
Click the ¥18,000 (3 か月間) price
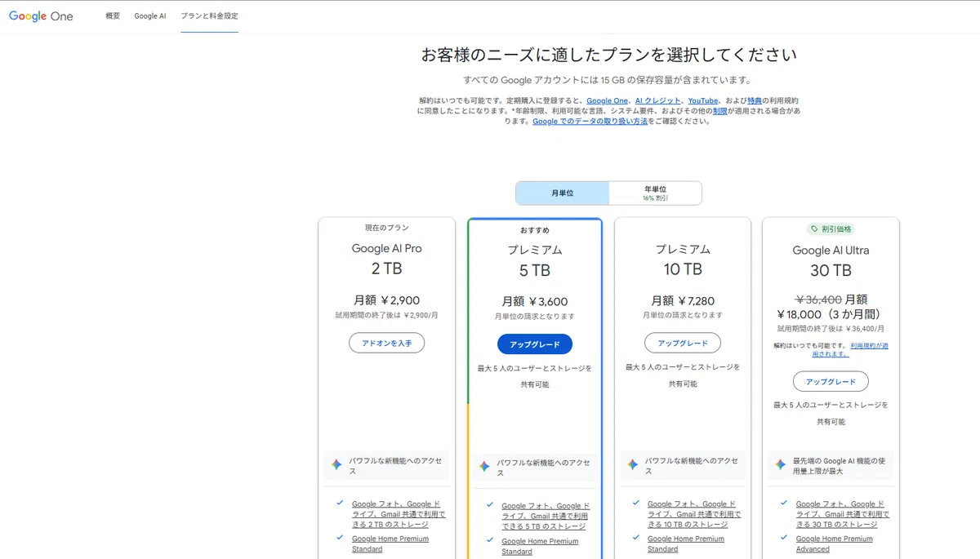click(829, 314)
